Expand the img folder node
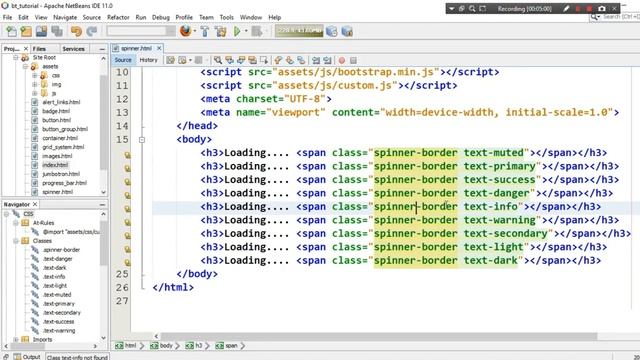This screenshot has width=640, height=360. [34, 84]
